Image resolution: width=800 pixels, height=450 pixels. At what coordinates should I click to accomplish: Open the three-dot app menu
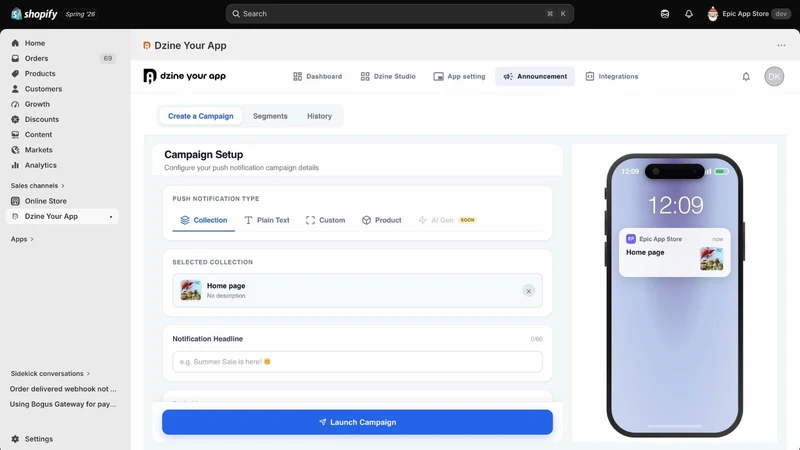coord(781,45)
